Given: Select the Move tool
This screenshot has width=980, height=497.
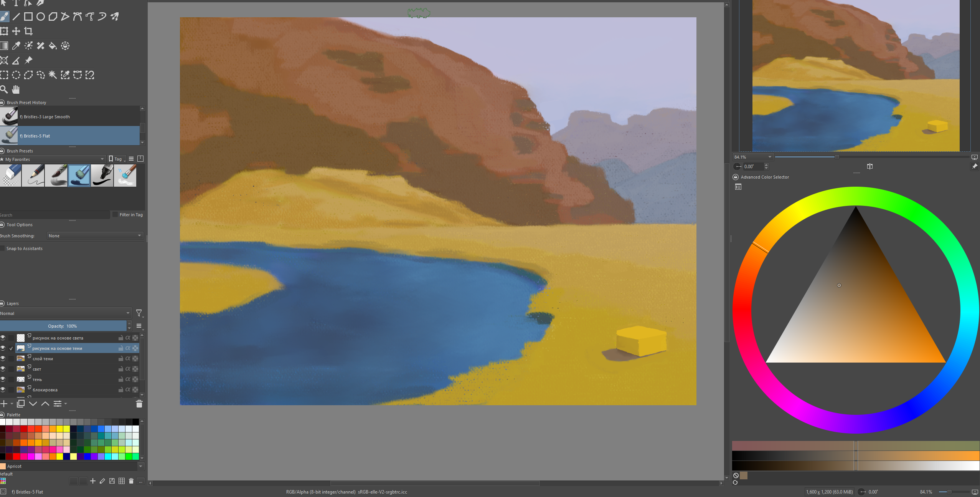Looking at the screenshot, I should coord(16,31).
